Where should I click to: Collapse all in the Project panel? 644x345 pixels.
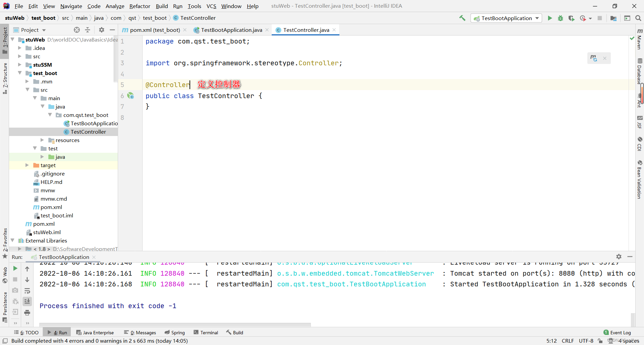point(88,30)
